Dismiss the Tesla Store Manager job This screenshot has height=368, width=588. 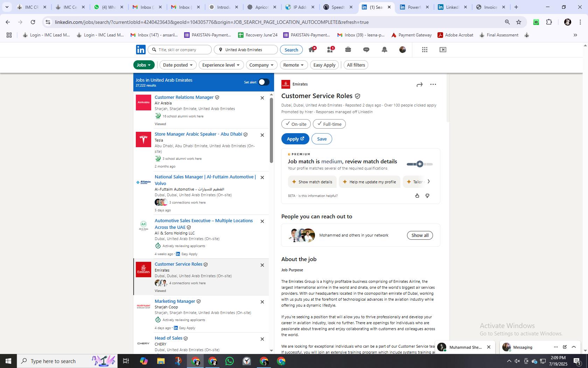pos(262,135)
